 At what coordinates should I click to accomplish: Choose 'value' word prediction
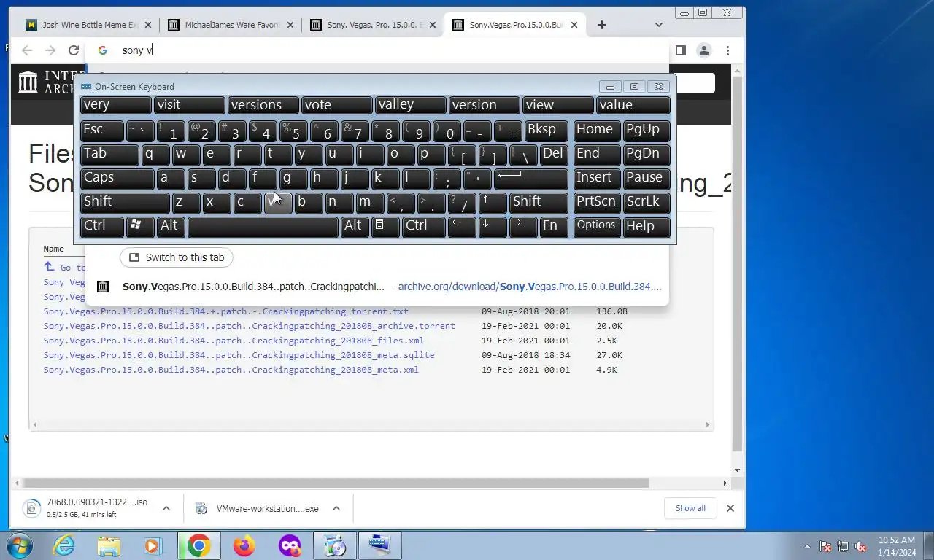pyautogui.click(x=633, y=105)
